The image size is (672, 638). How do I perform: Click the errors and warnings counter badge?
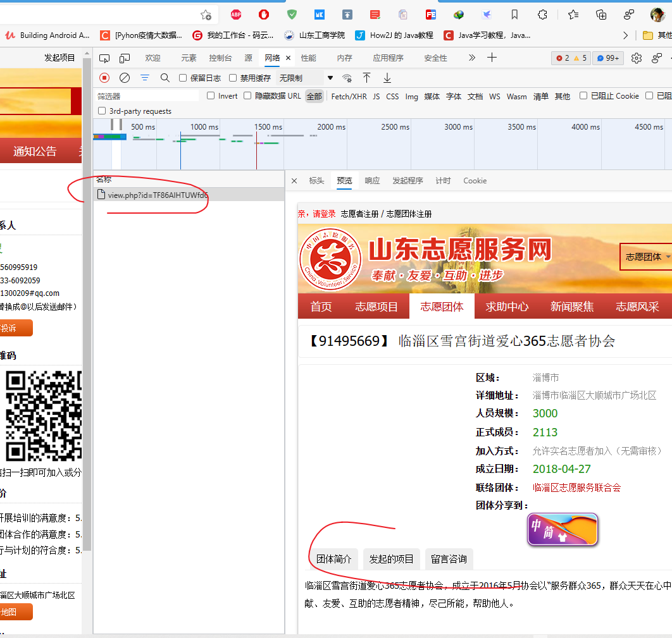point(571,58)
